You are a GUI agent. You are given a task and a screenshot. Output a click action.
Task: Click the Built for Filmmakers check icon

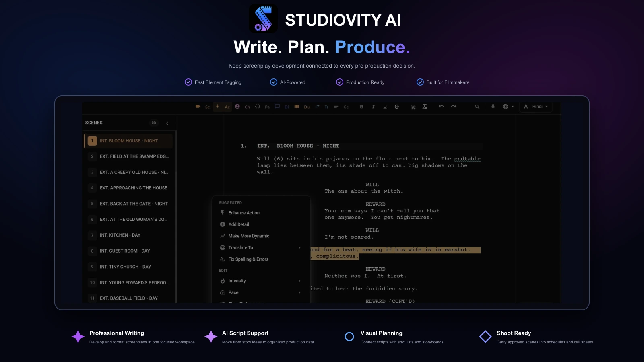(x=420, y=82)
